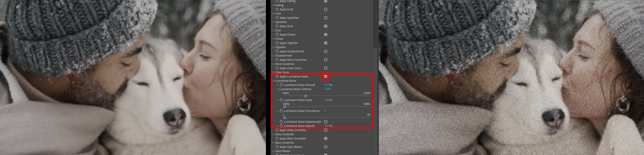
Task: Expand the Dust property group
Action: [x=273, y=31]
